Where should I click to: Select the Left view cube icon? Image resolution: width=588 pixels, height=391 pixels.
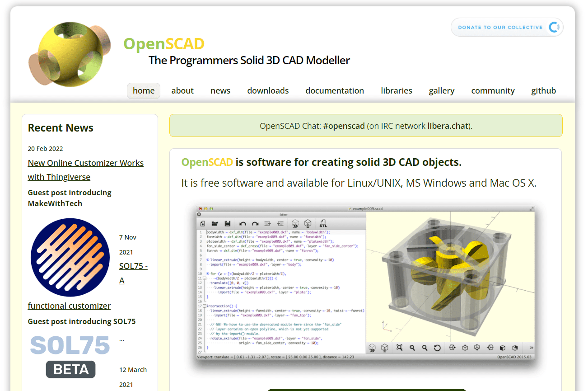[x=490, y=348]
